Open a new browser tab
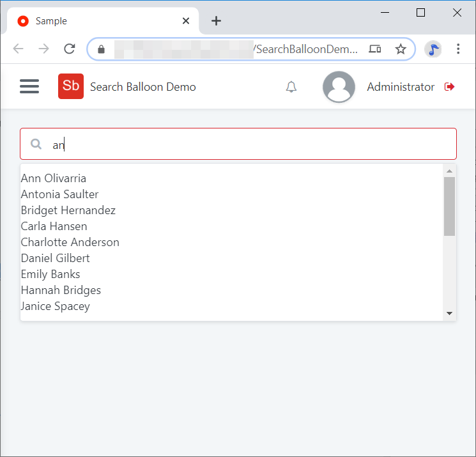476x457 pixels. click(216, 21)
